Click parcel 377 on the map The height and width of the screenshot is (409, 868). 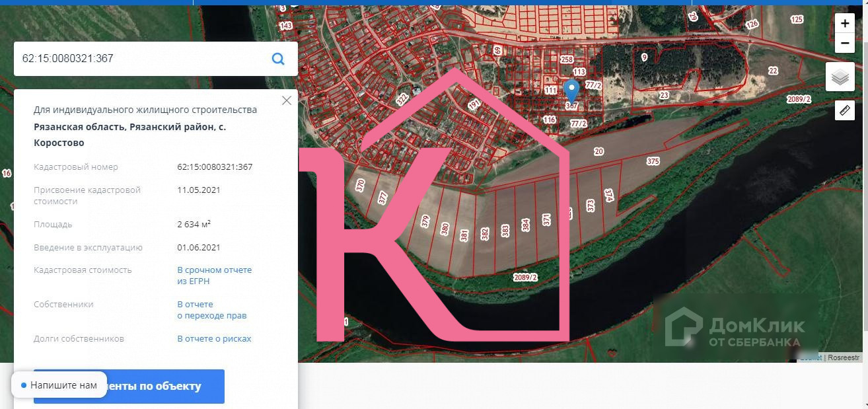382,198
